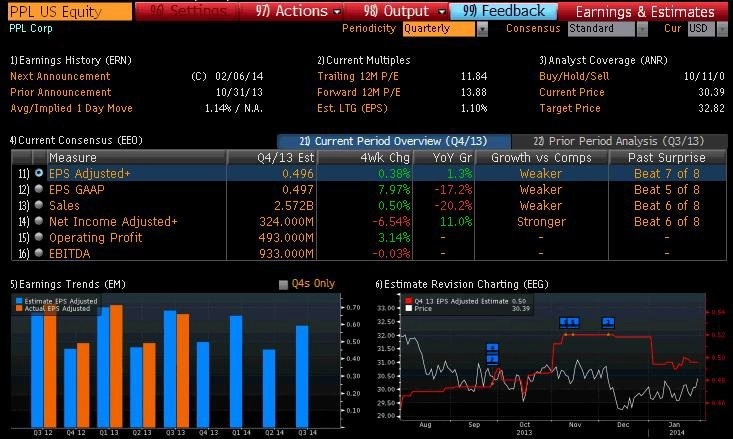Click the Growth vs Comps column header

(541, 158)
